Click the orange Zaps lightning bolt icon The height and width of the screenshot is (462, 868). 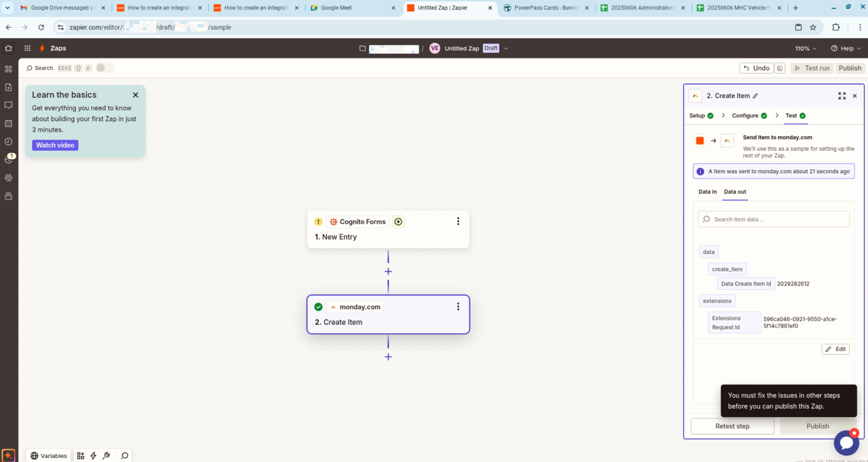42,48
